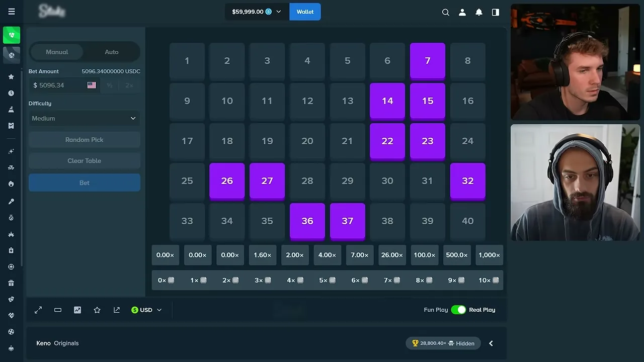
Task: Toggle the Fun Play / Real Play switch
Action: tap(458, 310)
